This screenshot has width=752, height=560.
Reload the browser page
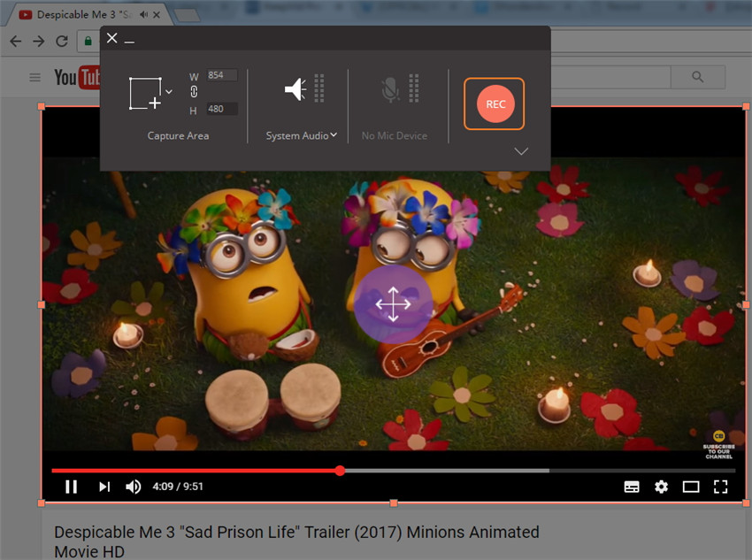62,42
